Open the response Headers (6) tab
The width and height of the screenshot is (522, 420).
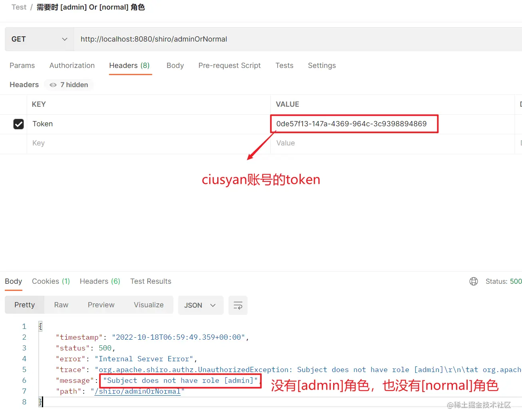click(100, 281)
